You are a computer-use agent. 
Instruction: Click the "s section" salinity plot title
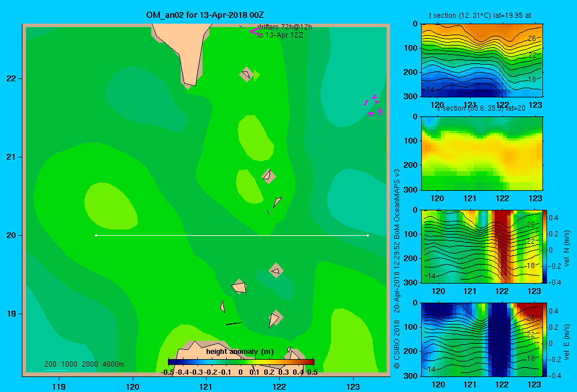(481, 108)
